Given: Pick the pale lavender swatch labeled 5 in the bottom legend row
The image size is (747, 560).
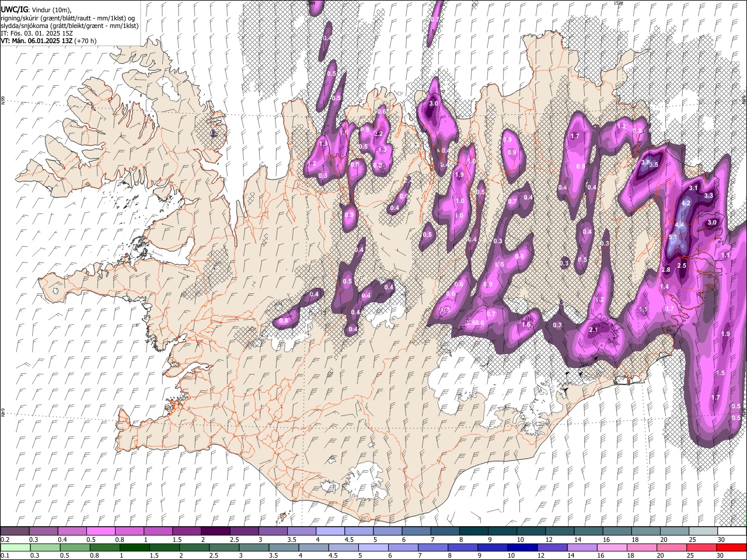Looking at the screenshot, I should click(374, 547).
